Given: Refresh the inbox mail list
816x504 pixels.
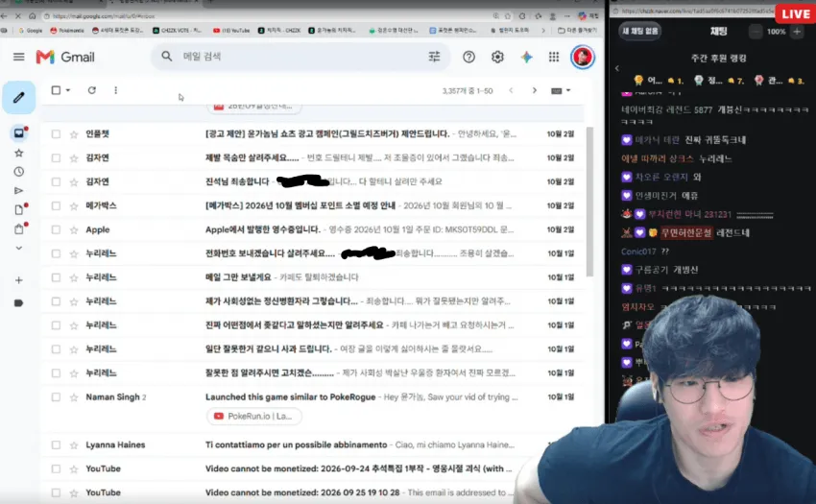Looking at the screenshot, I should (91, 90).
